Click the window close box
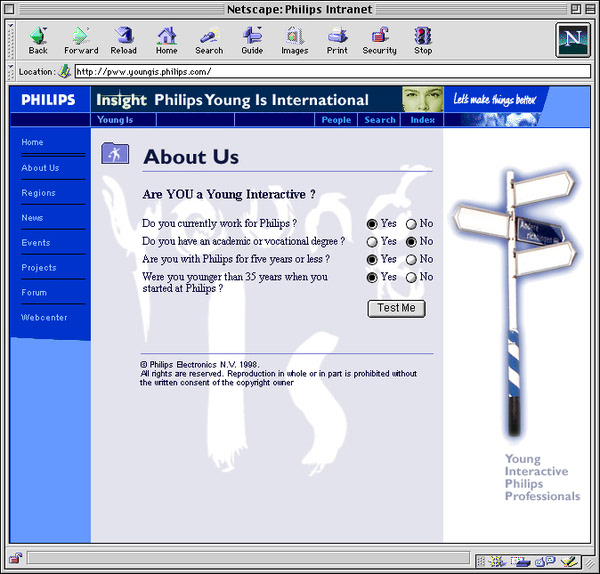600x574 pixels. click(9, 9)
